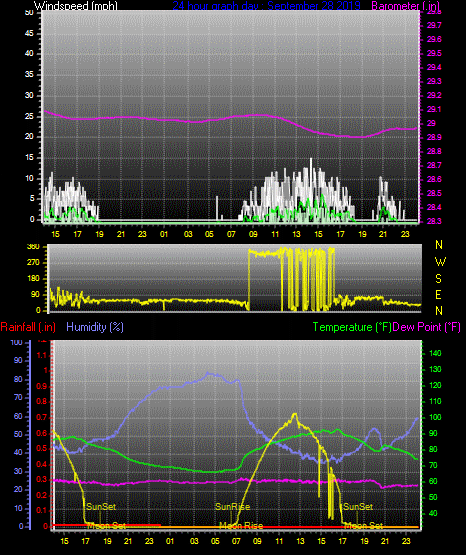Screen dimensions: 466x555
Task: Click the "29.3" barometer axis value
Action: coord(434,81)
